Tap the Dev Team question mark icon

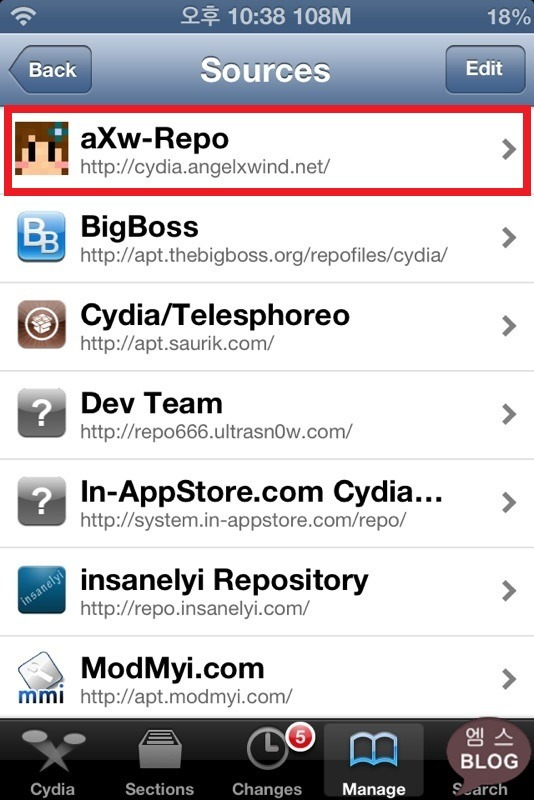click(42, 413)
